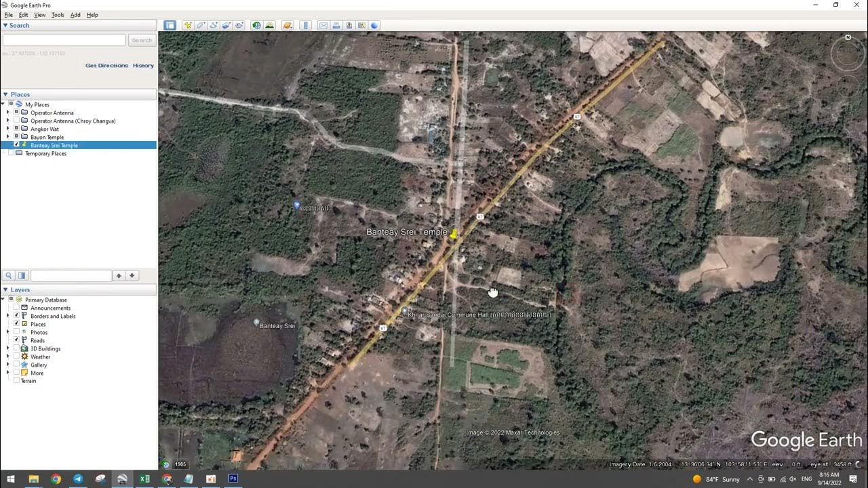868x488 pixels.
Task: Open Telegram from the Windows taskbar
Action: pos(78,479)
